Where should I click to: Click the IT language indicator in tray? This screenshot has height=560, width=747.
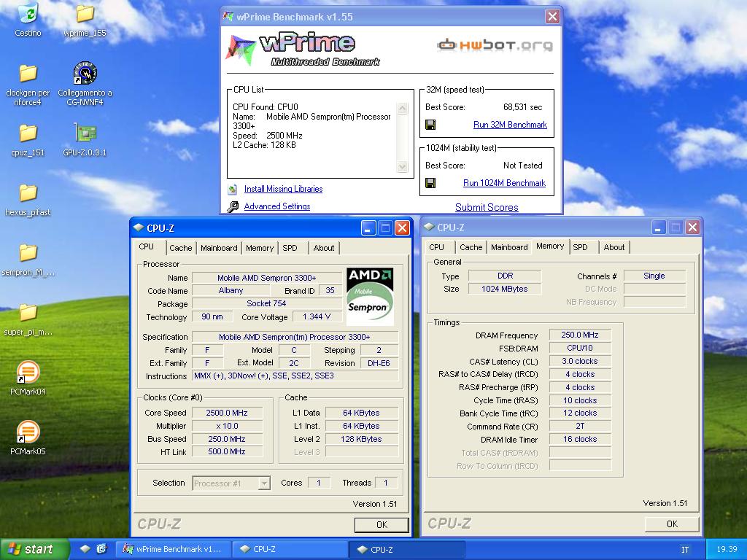[x=684, y=550]
